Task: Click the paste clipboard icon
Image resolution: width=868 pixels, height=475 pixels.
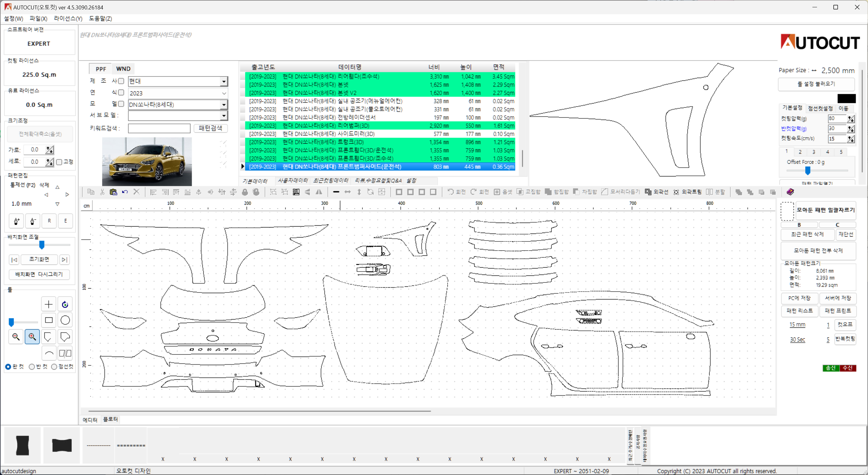Action: [114, 192]
